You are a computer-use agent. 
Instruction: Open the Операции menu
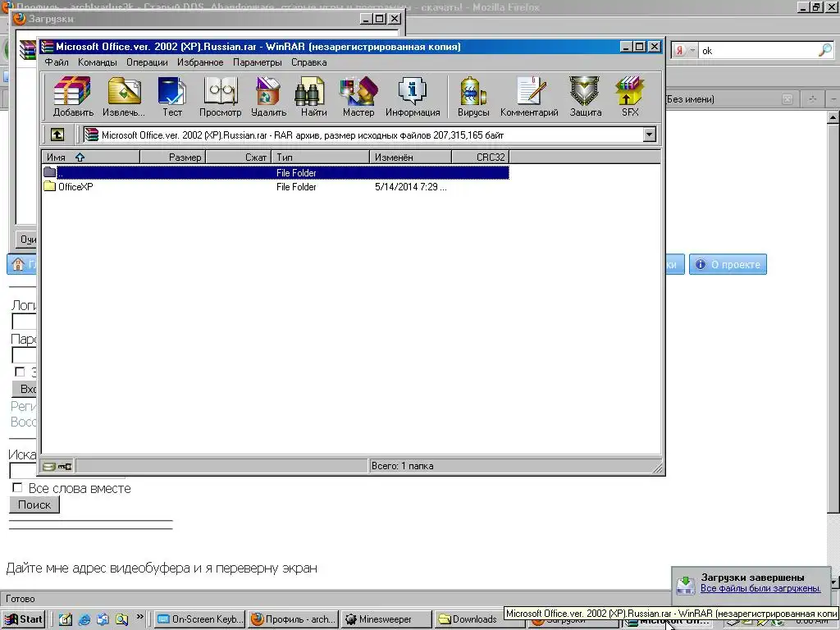pyautogui.click(x=147, y=62)
